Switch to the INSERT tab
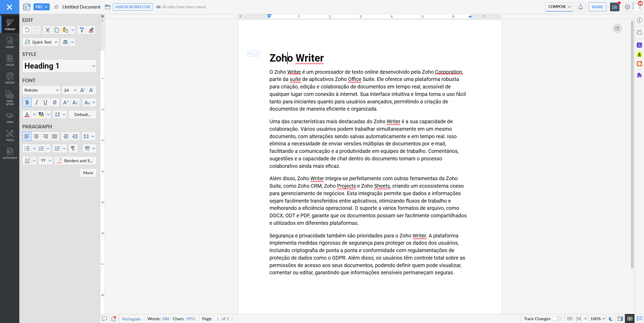 pyautogui.click(x=10, y=43)
